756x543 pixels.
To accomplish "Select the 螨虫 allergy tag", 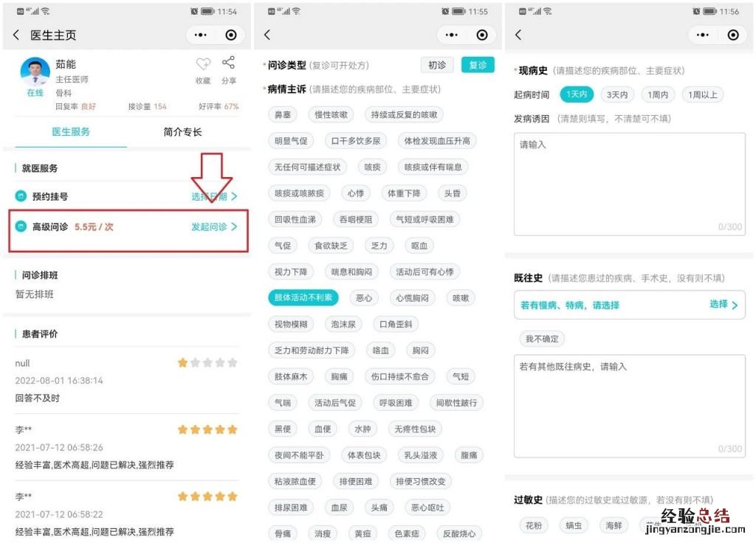I will click(x=573, y=525).
